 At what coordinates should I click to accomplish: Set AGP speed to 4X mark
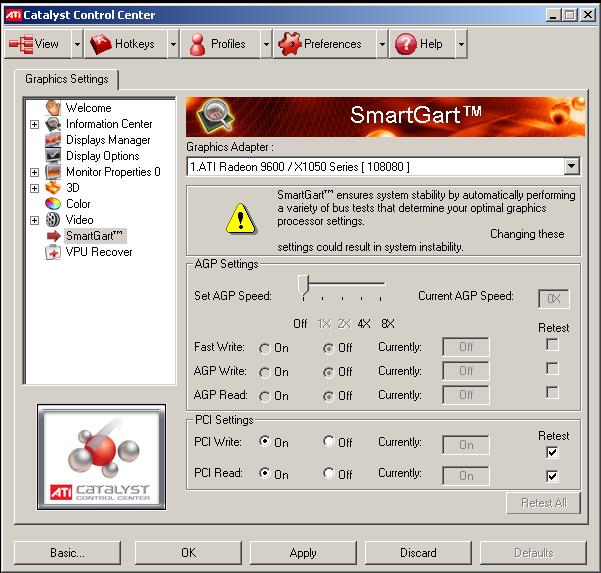click(x=361, y=298)
